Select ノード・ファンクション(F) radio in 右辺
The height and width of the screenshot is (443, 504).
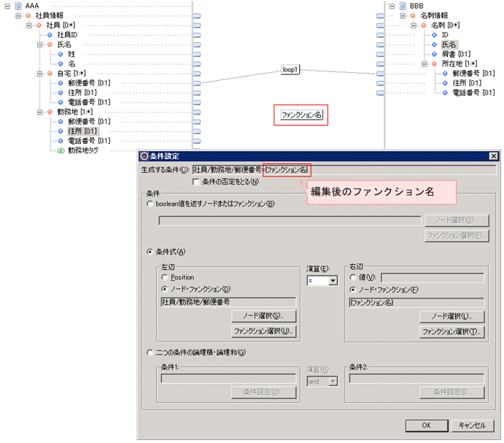(353, 290)
